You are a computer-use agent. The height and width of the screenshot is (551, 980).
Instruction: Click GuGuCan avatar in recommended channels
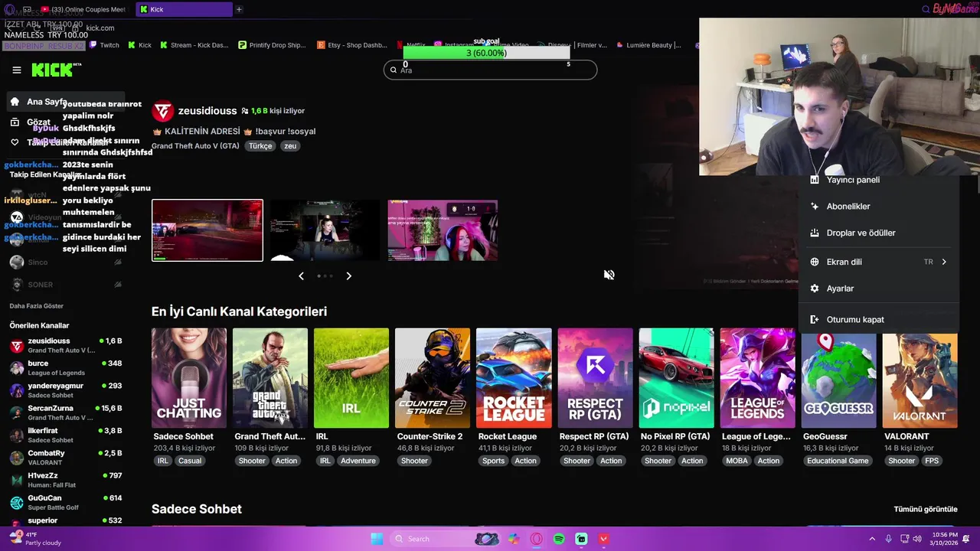click(16, 503)
